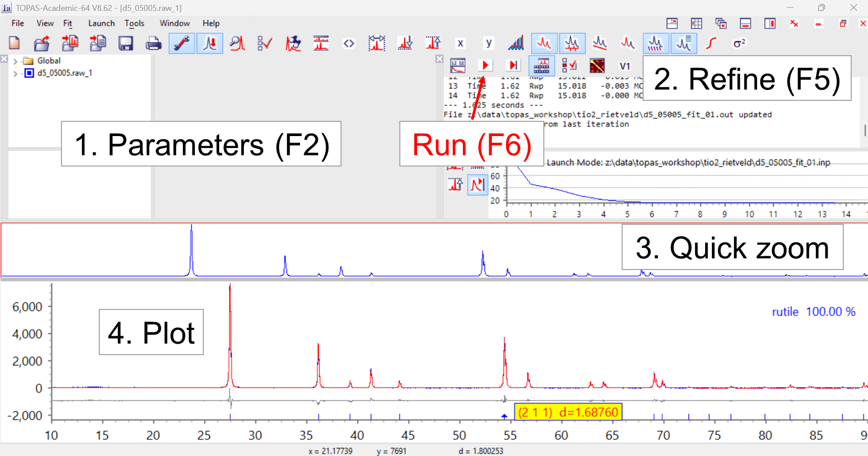Open the Launch menu
This screenshot has width=868, height=456.
click(101, 23)
